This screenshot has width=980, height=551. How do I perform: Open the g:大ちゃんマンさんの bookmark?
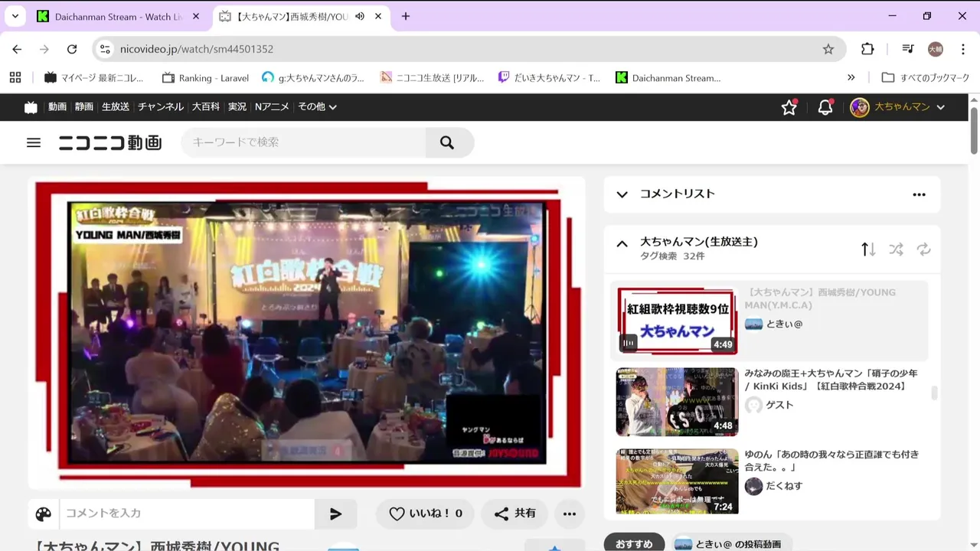pos(313,78)
